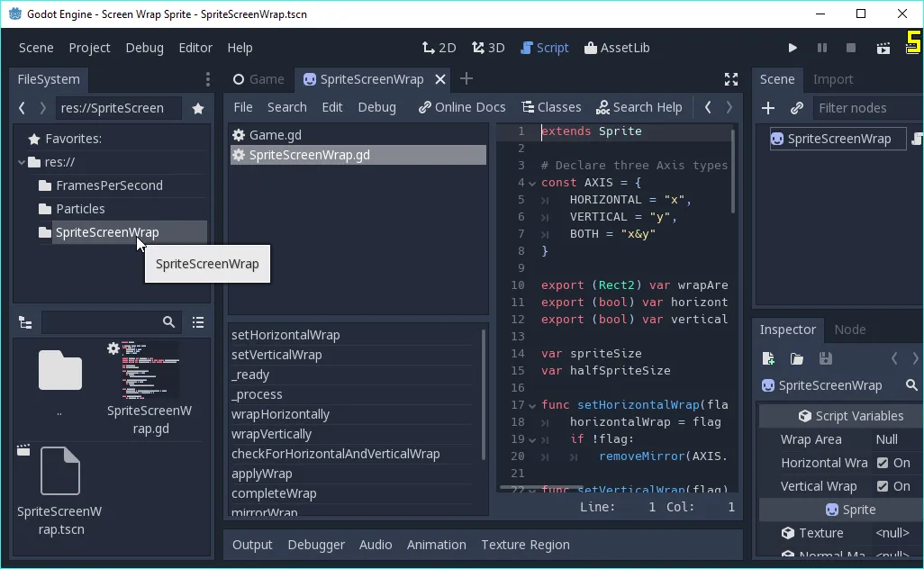The width and height of the screenshot is (924, 569).
Task: Play the project
Action: (x=793, y=48)
